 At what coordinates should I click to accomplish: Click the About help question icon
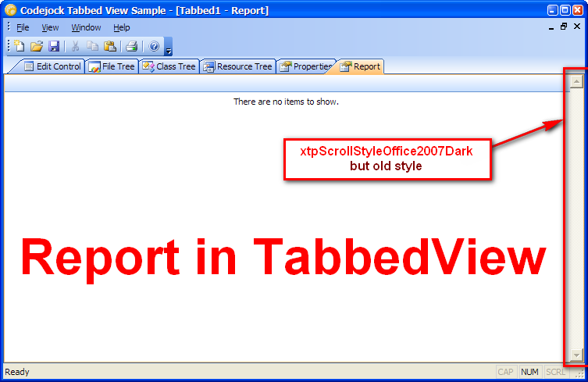click(154, 47)
